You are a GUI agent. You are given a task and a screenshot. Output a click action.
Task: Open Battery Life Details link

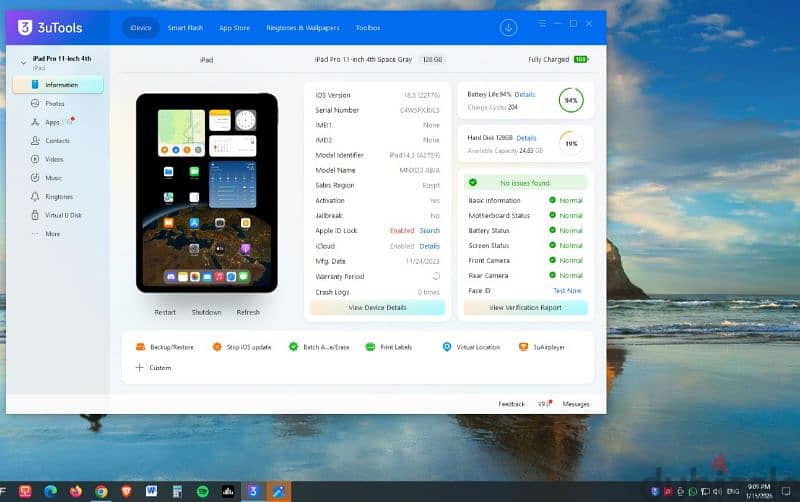point(524,94)
